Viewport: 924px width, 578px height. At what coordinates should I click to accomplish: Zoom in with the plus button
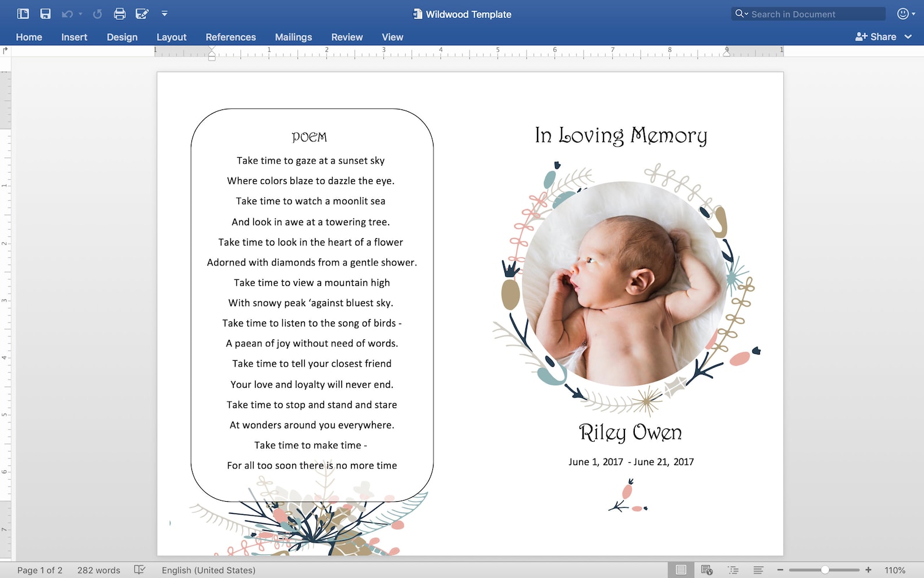(x=868, y=570)
